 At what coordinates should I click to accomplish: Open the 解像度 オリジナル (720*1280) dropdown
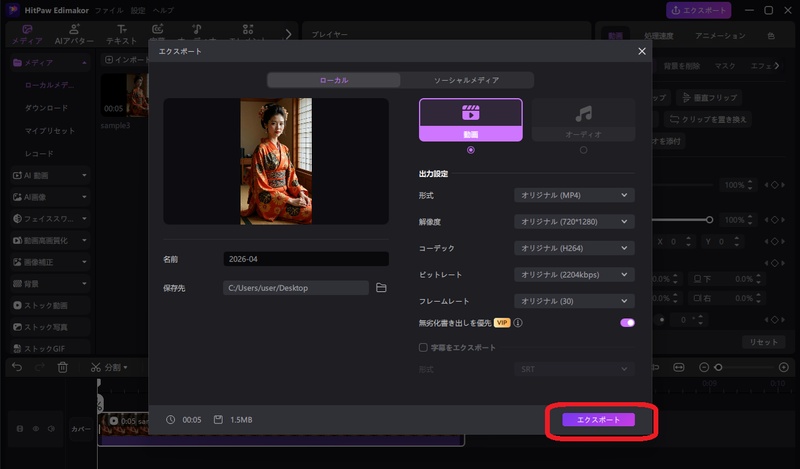pyautogui.click(x=574, y=221)
